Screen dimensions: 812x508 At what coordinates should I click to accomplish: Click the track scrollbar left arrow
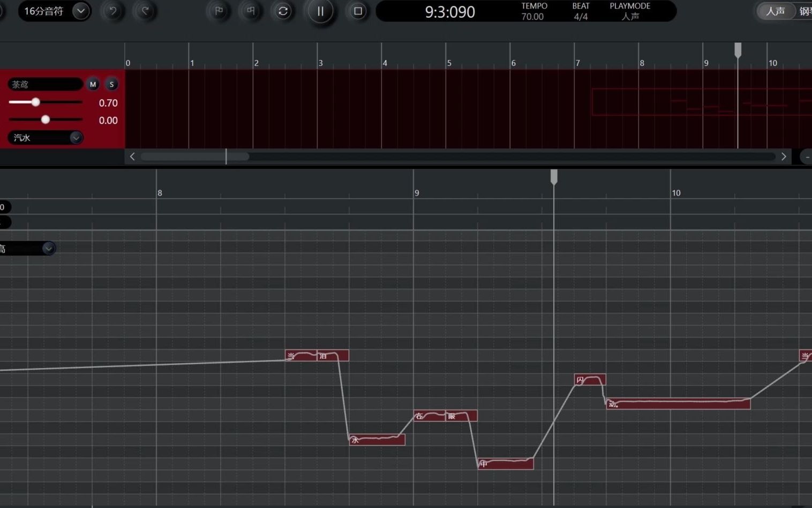132,156
